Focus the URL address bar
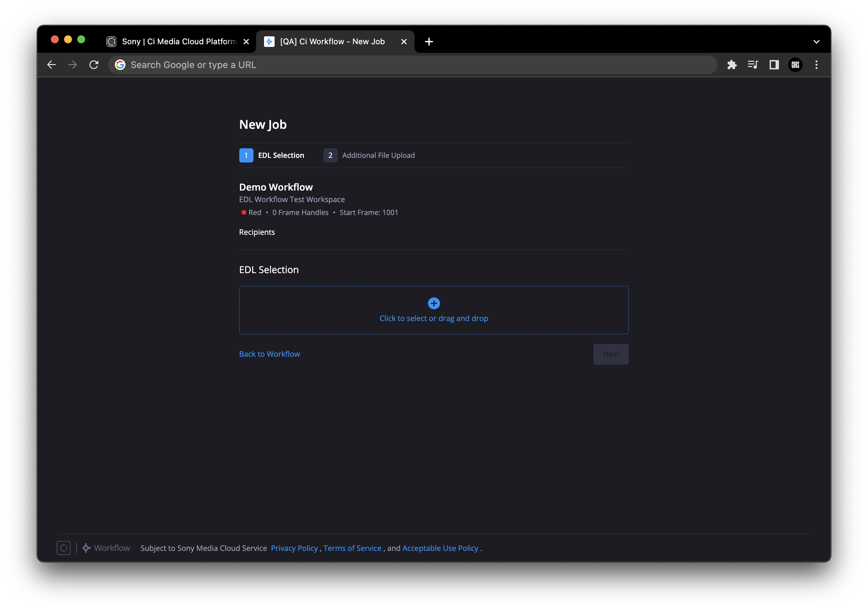Screen dimensions: 868x611 (413, 65)
